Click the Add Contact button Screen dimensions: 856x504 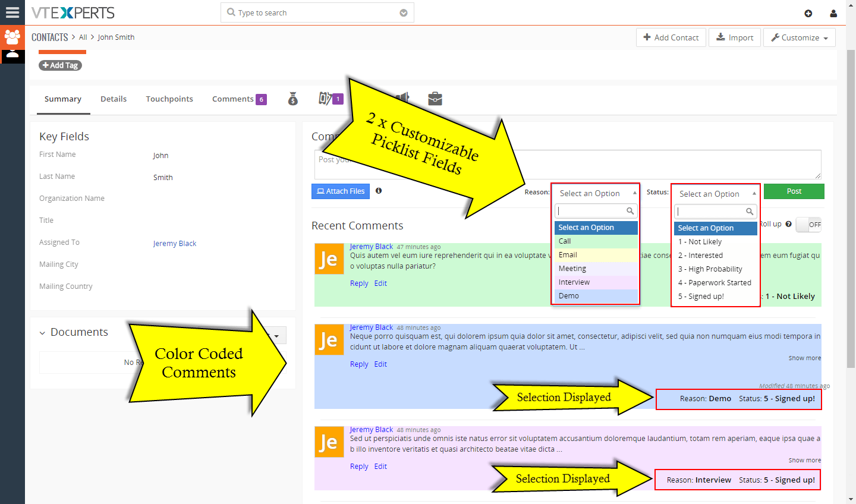(x=671, y=37)
